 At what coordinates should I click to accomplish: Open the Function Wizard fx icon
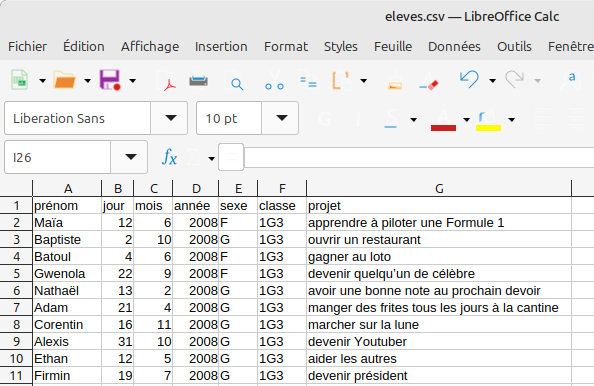pos(169,157)
